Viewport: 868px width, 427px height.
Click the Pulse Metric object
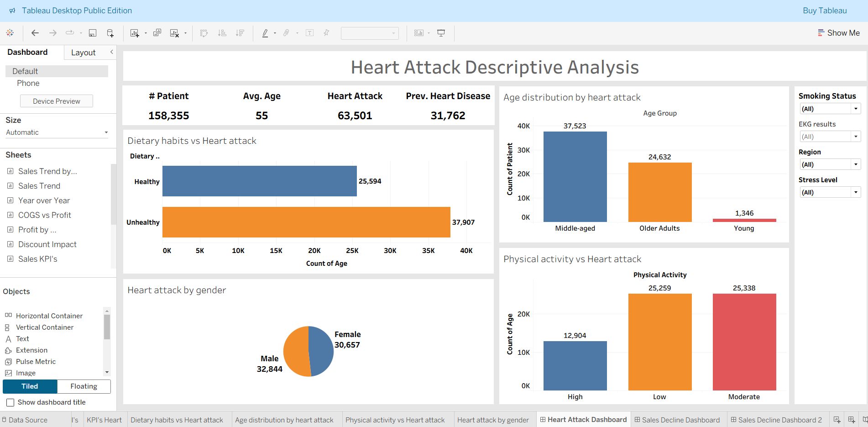(x=36, y=361)
